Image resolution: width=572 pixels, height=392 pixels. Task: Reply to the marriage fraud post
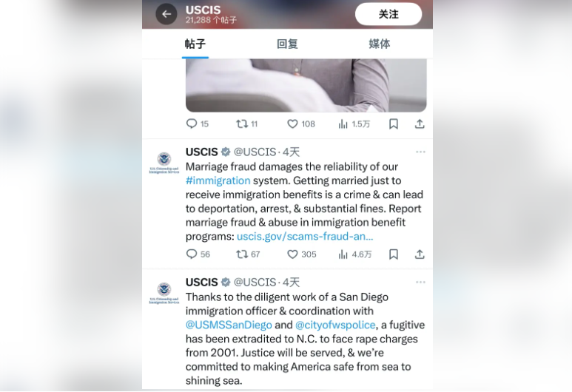point(198,254)
